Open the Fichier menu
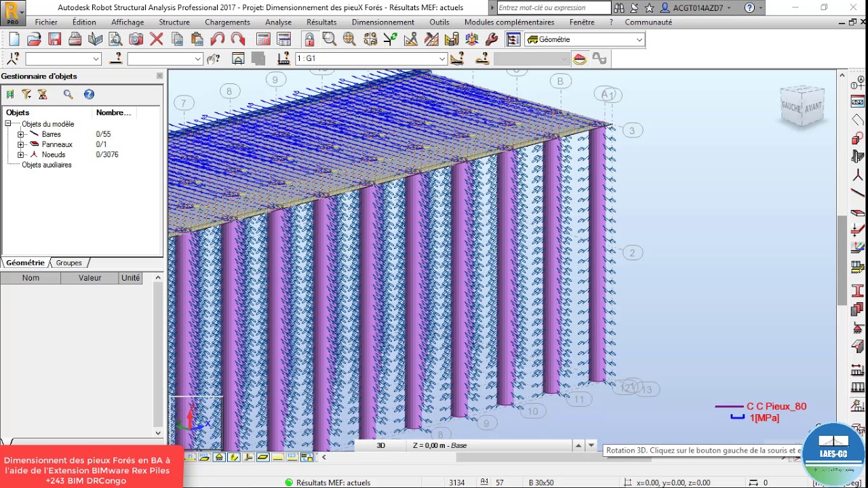The height and width of the screenshot is (488, 868). point(46,22)
